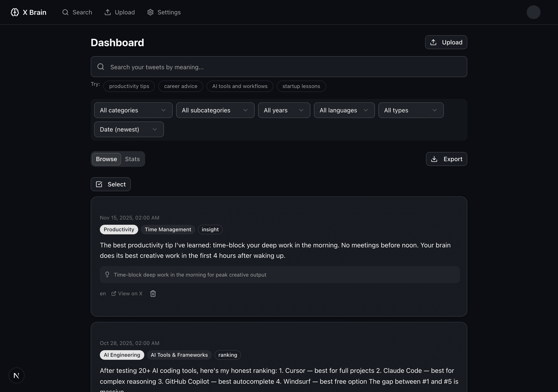The width and height of the screenshot is (558, 392).
Task: Open the All categories dropdown
Action: point(133,110)
